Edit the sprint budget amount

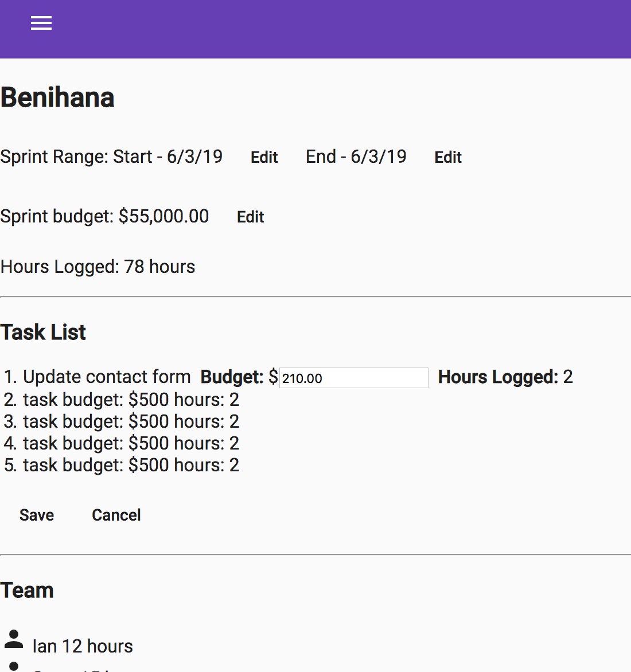tap(250, 217)
